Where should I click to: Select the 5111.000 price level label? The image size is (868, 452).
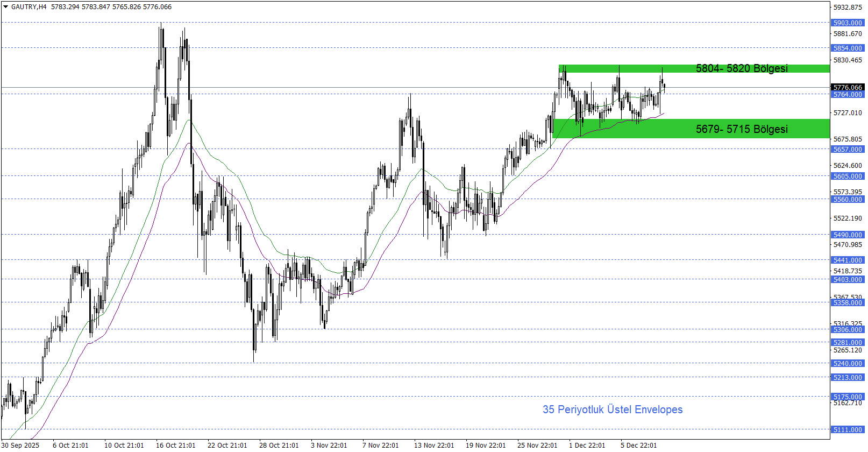coord(848,429)
